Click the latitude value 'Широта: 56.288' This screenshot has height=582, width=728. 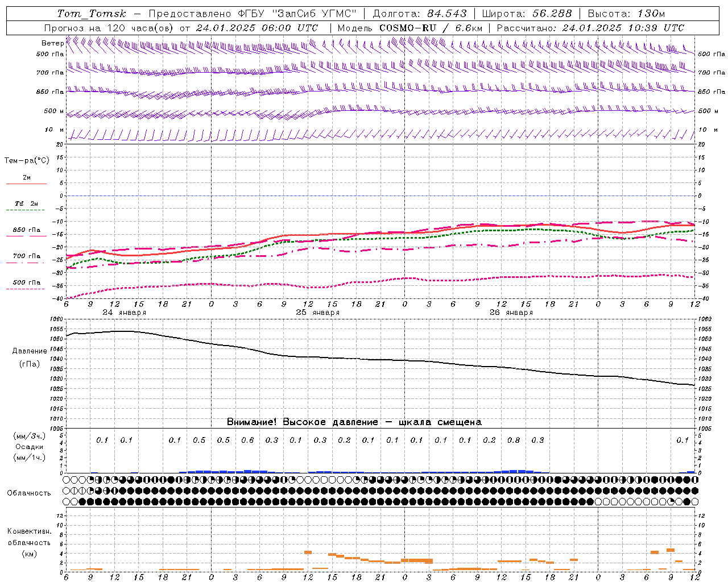pyautogui.click(x=527, y=14)
